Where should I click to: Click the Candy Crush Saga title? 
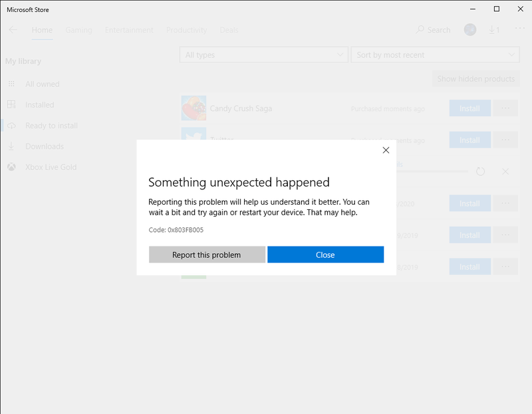(x=241, y=108)
